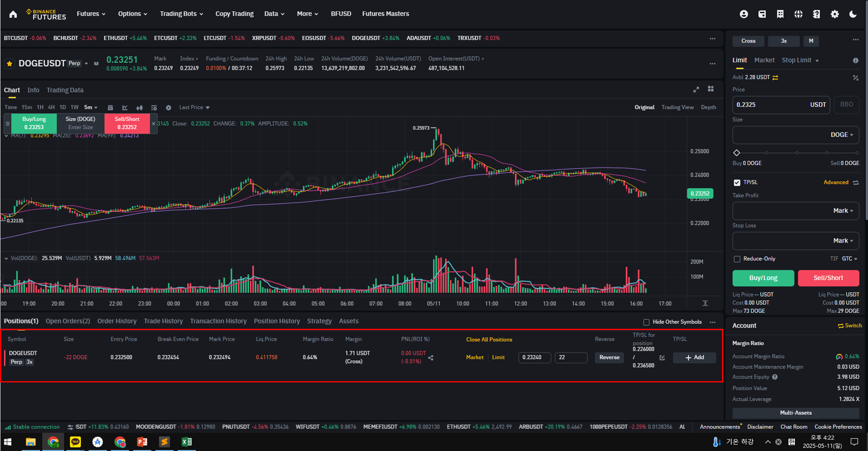Enable the Reduce-Only checkbox
The height and width of the screenshot is (451, 868).
pos(737,259)
